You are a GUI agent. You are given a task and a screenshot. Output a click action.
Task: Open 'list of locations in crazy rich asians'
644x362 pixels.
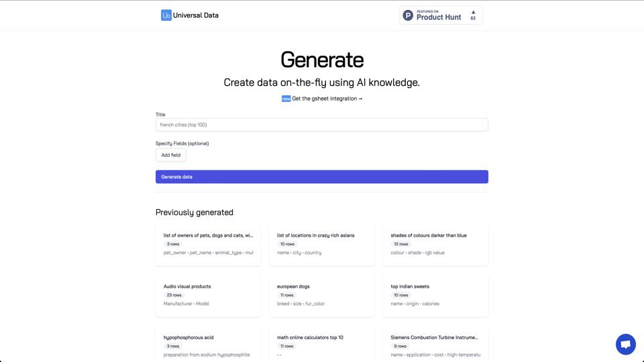321,244
